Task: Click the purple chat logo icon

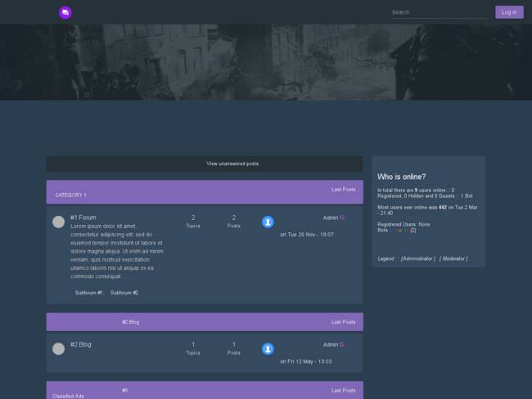Action: pos(65,12)
